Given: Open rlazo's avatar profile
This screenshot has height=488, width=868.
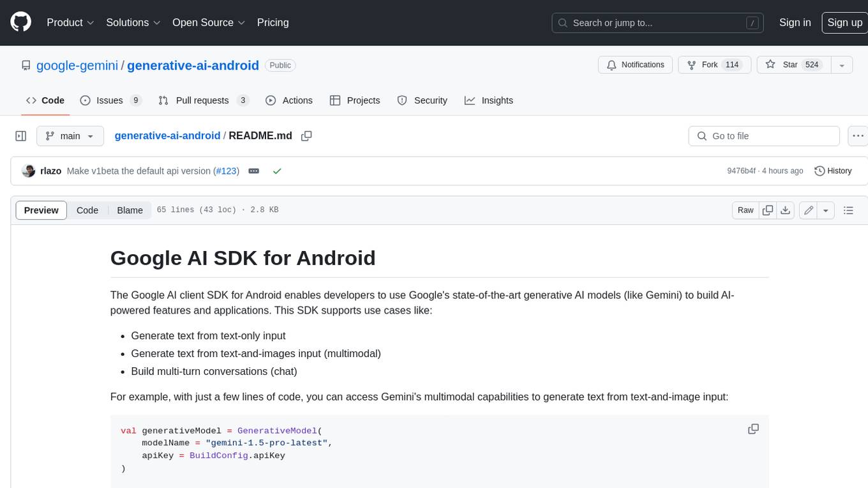Looking at the screenshot, I should point(28,171).
